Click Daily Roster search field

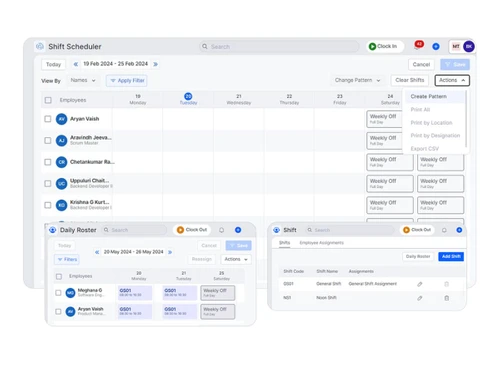(134, 230)
